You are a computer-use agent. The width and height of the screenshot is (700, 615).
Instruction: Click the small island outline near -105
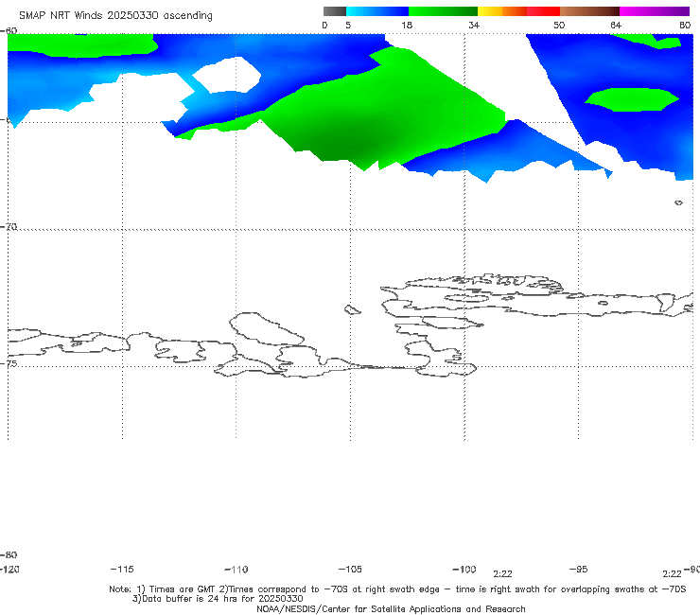352,309
